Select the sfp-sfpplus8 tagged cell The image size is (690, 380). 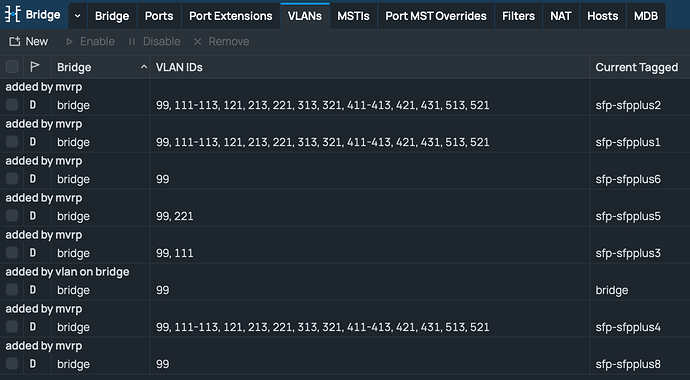tap(628, 364)
